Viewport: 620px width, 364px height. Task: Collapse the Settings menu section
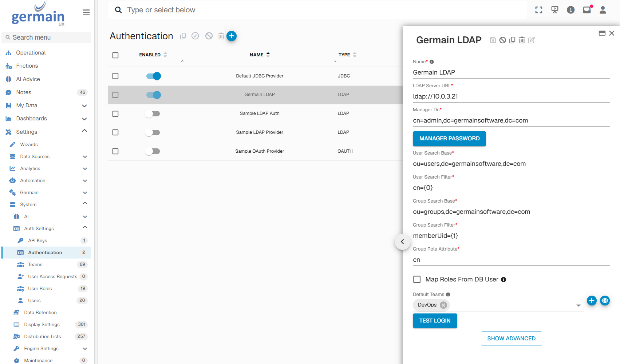(84, 131)
